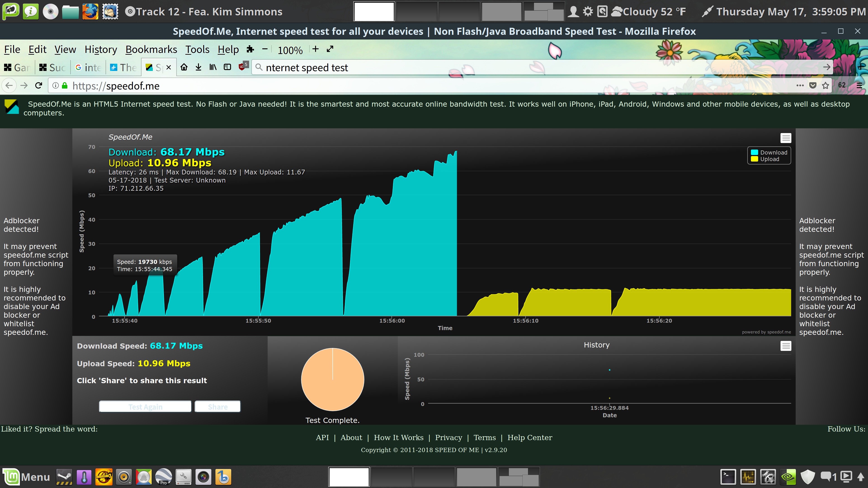
Task: Click the Cloudy 52 °F weather applet
Action: pyautogui.click(x=649, y=12)
